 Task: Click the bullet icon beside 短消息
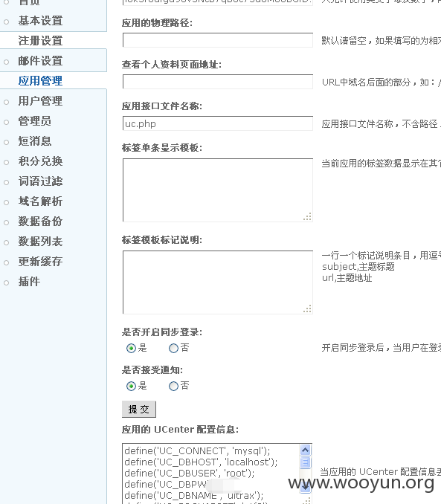(x=7, y=143)
